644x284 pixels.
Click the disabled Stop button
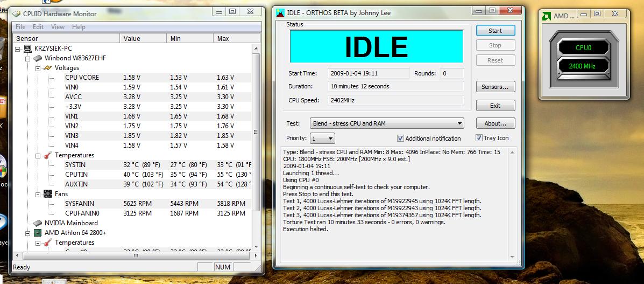496,45
